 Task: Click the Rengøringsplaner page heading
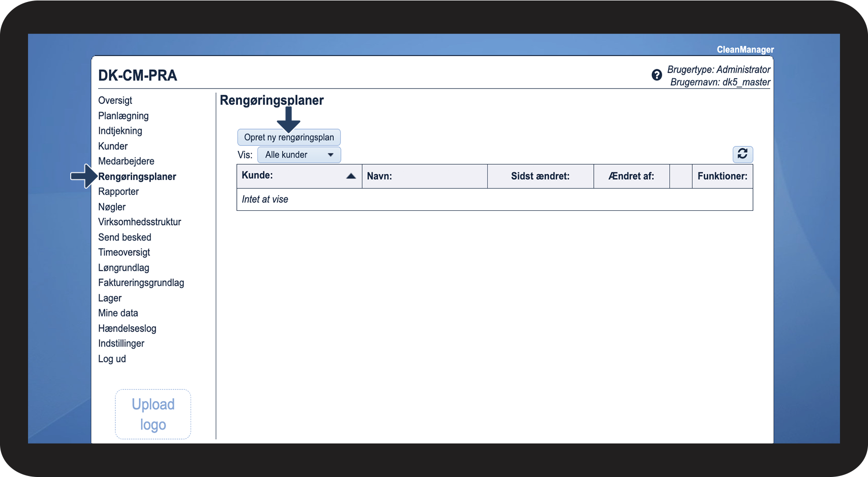pyautogui.click(x=272, y=101)
